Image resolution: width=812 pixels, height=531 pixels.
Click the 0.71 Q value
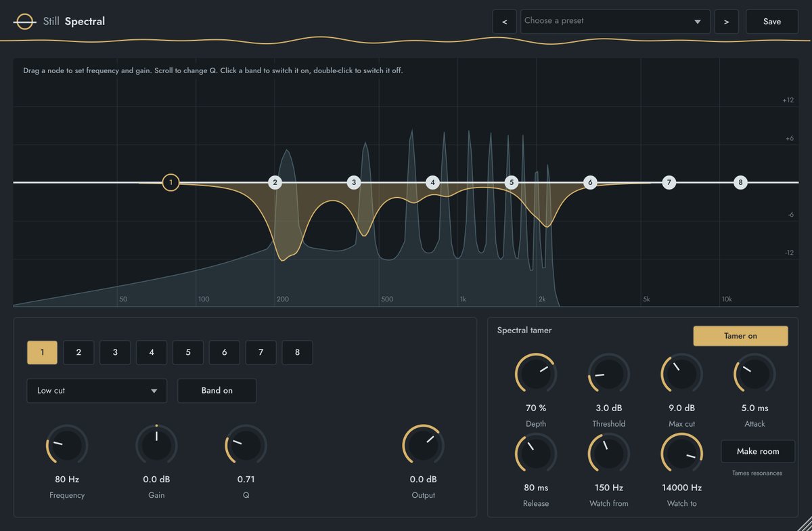click(246, 480)
